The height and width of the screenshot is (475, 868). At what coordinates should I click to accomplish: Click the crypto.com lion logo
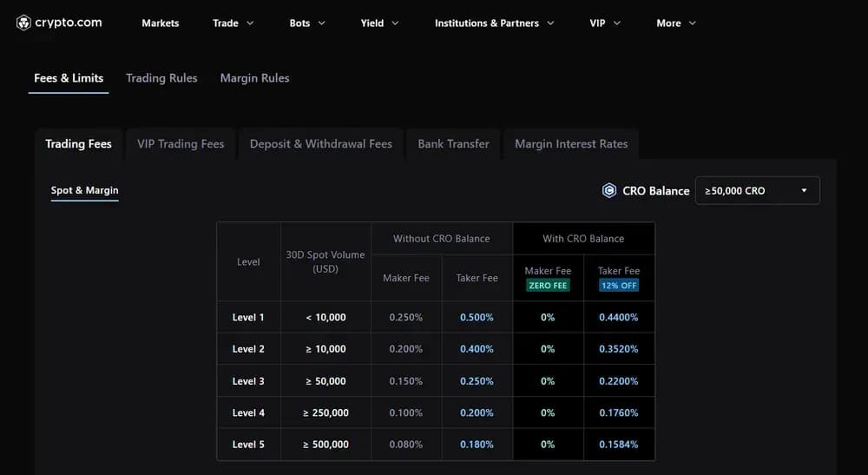(x=23, y=23)
